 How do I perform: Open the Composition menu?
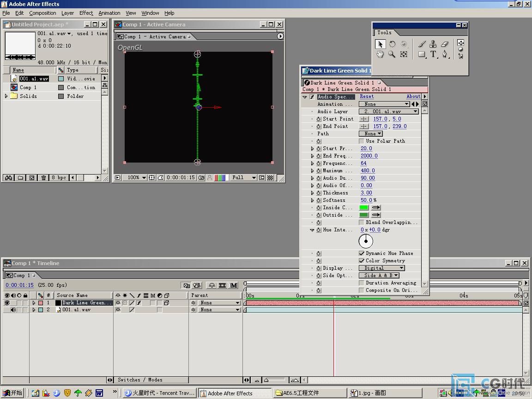click(42, 13)
